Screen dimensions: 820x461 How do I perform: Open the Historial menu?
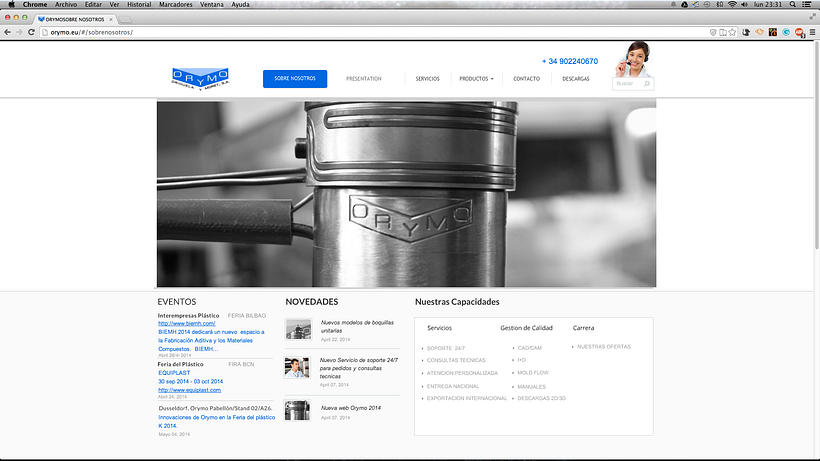(139, 4)
